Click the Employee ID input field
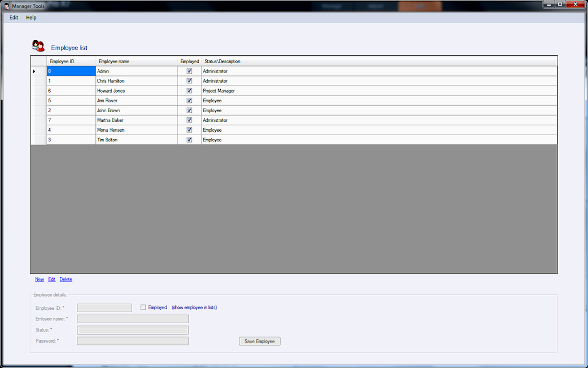588x368 pixels. tap(105, 308)
